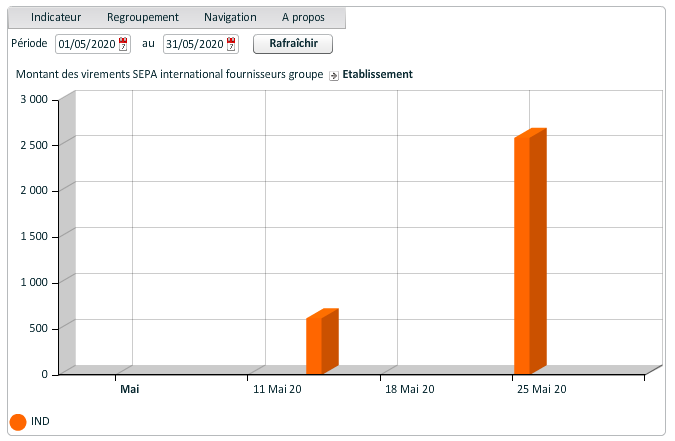Click the Rafraîchir button
675x441 pixels.
click(x=293, y=43)
